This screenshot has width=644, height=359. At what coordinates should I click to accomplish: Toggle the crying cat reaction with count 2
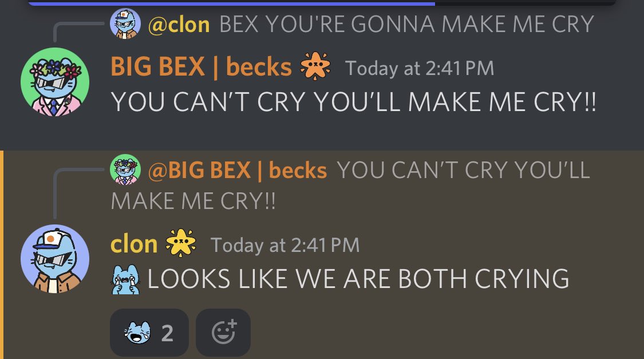pyautogui.click(x=149, y=332)
